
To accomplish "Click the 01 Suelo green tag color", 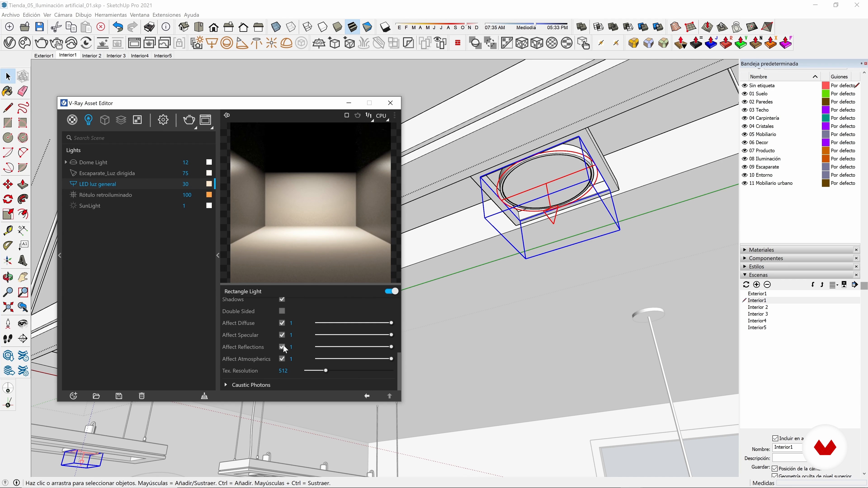I will point(826,94).
